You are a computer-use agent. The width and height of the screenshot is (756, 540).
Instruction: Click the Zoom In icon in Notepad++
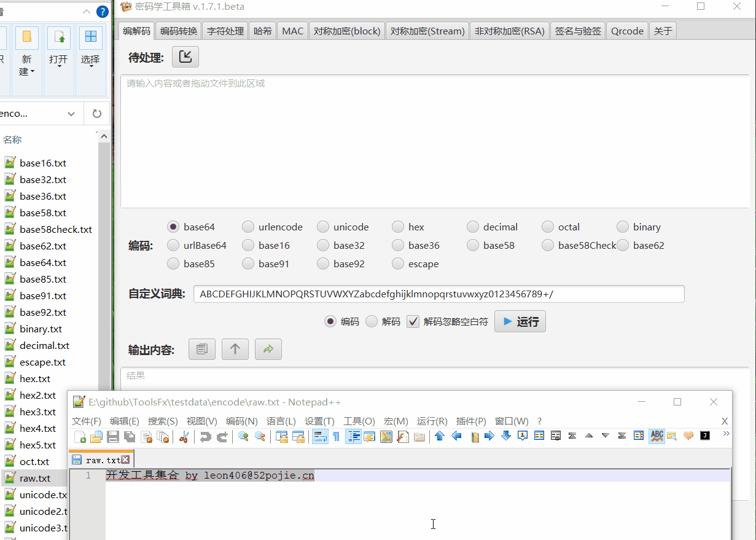[244, 436]
